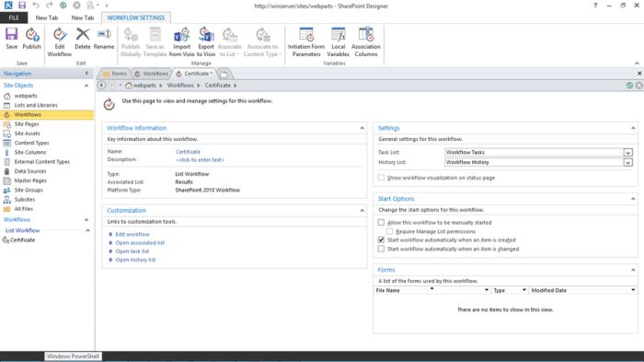Click the Refresh icon in quick access toolbar
The width and height of the screenshot is (644, 362).
(x=63, y=6)
